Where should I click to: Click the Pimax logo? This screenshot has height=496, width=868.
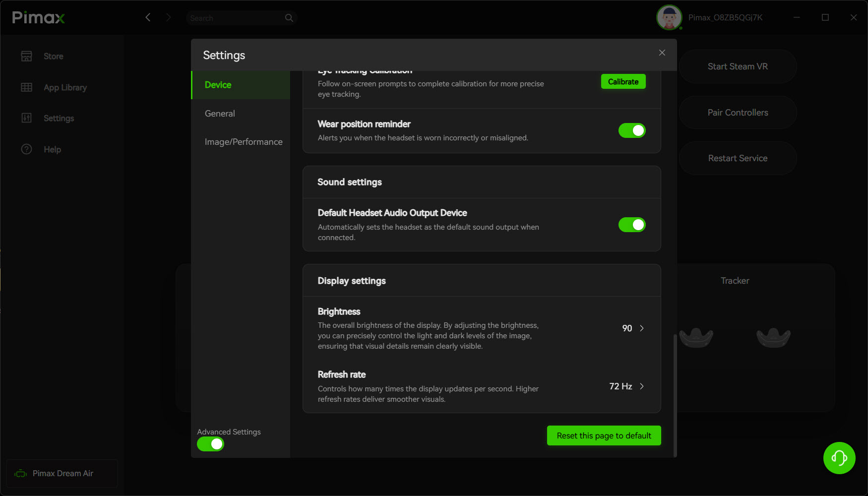(x=39, y=17)
